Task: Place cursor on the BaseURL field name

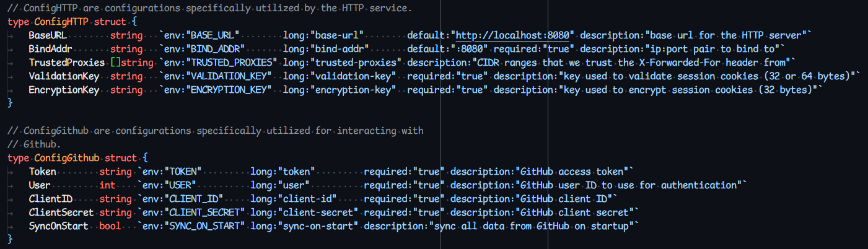Action: (x=48, y=35)
